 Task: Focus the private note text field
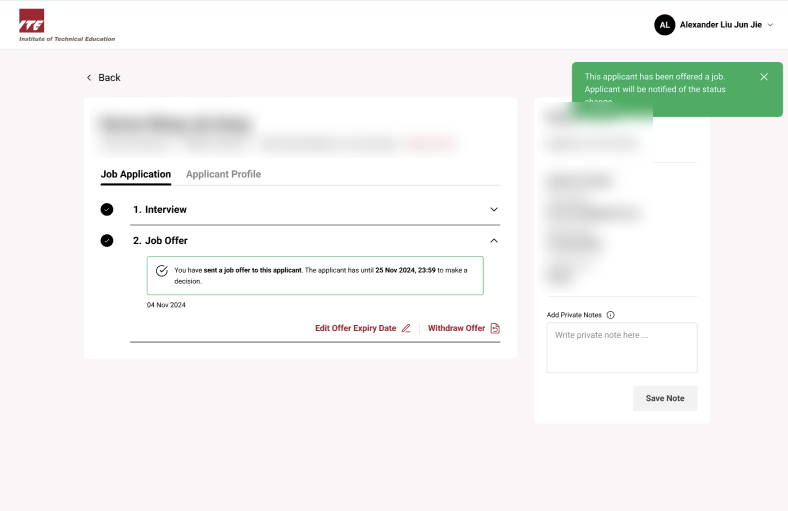tap(622, 348)
